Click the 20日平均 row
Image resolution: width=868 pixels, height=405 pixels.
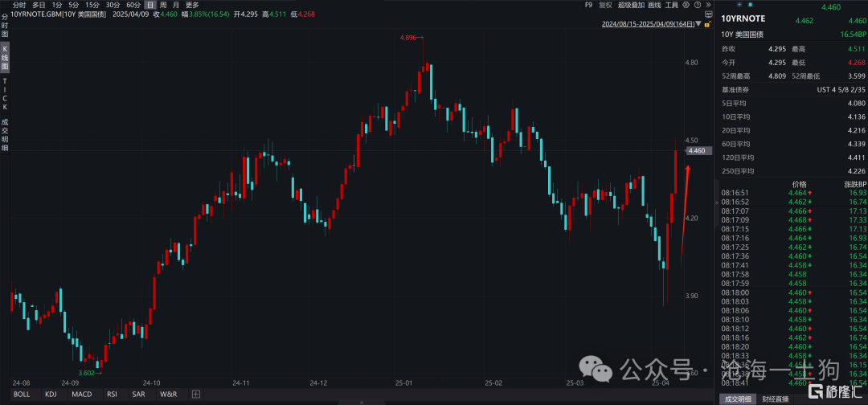(792, 130)
